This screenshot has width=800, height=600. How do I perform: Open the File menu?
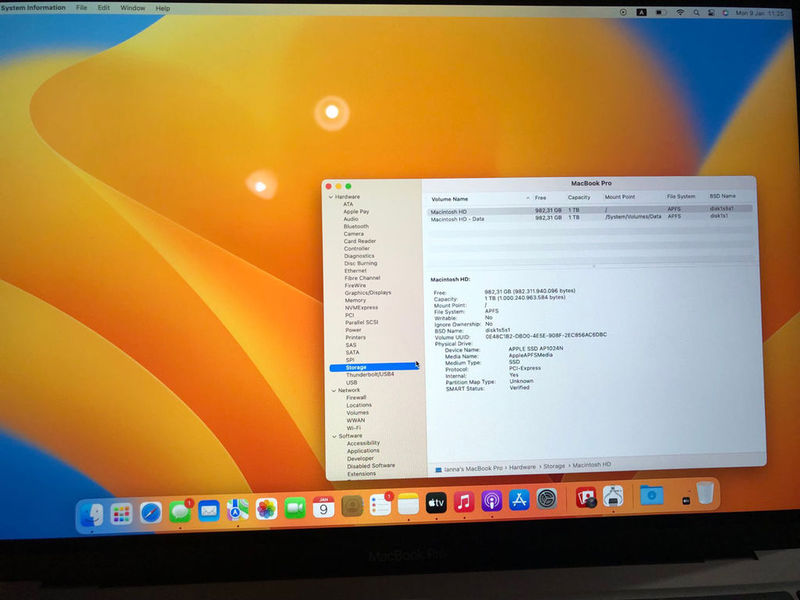[x=81, y=8]
